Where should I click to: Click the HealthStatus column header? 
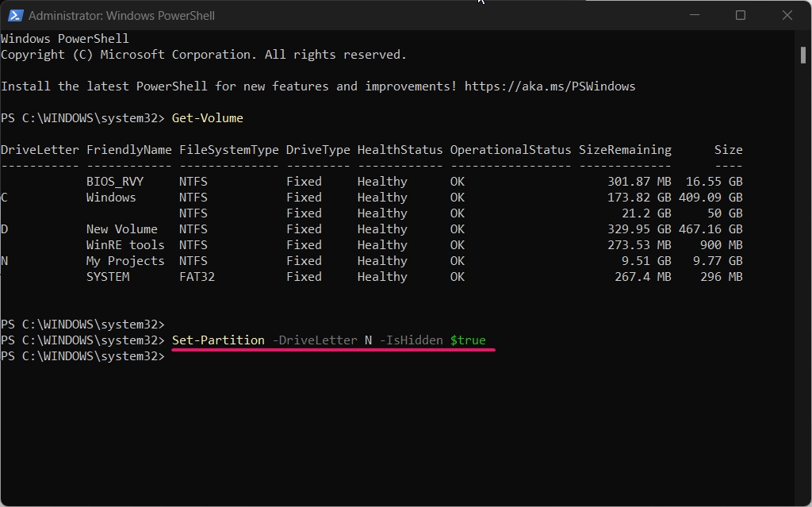[400, 150]
